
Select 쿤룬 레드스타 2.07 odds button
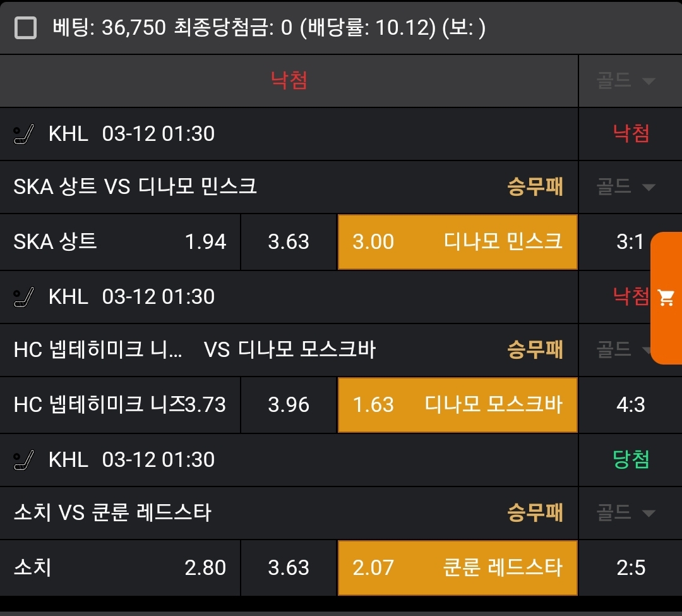click(x=457, y=568)
